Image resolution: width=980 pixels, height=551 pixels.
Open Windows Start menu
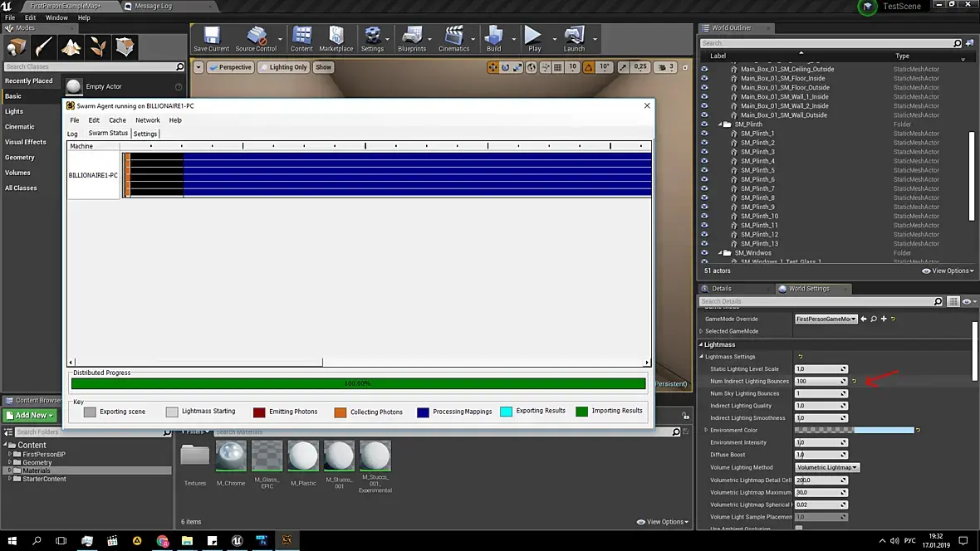(12, 540)
